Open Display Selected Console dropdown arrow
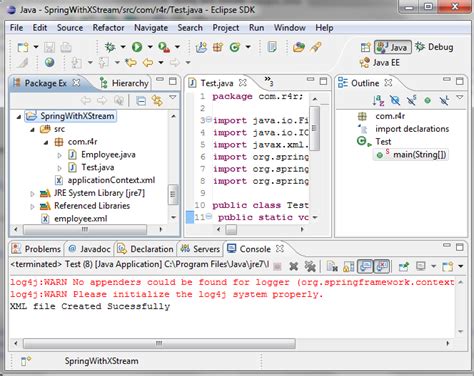474x376 pixels. point(433,266)
